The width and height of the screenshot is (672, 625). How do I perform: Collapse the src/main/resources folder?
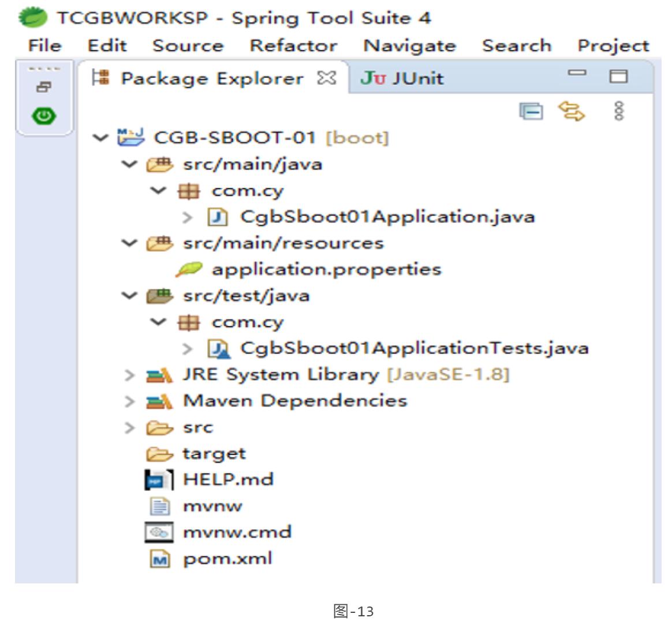[129, 243]
